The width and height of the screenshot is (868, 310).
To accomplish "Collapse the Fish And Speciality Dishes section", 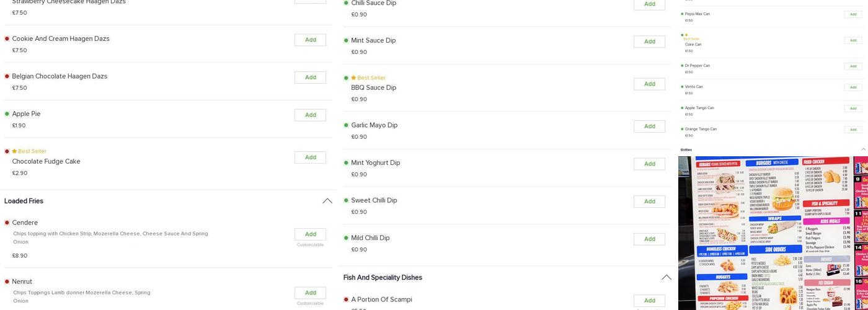I will pyautogui.click(x=666, y=278).
